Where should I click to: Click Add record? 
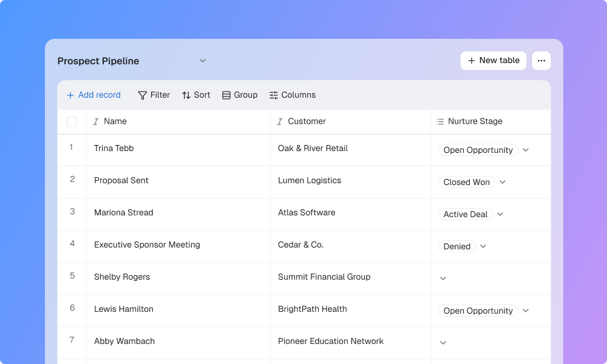tap(93, 95)
